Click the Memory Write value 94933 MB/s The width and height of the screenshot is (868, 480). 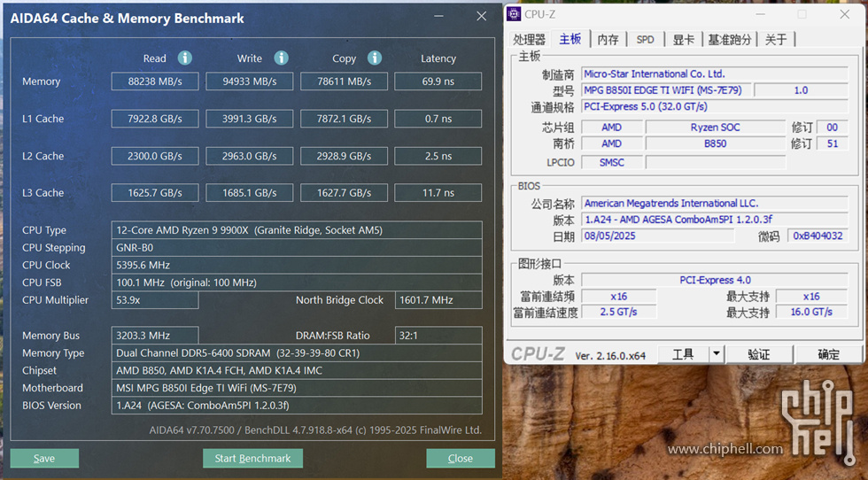click(250, 81)
